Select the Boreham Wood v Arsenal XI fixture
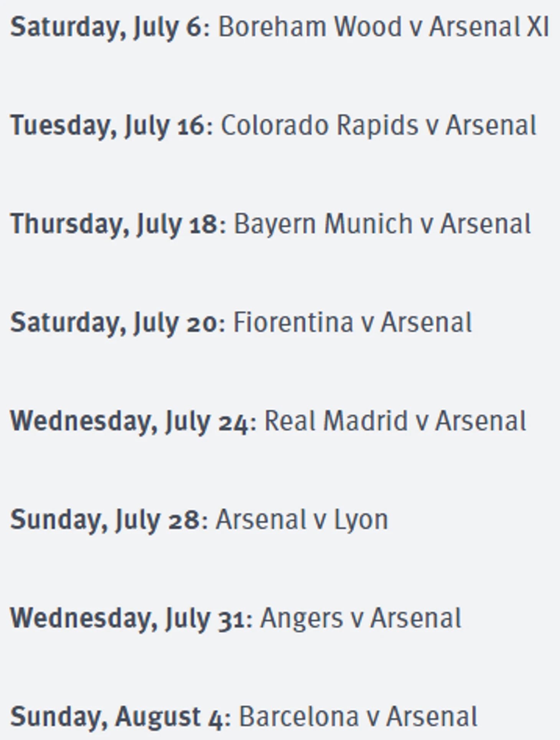 (x=383, y=27)
